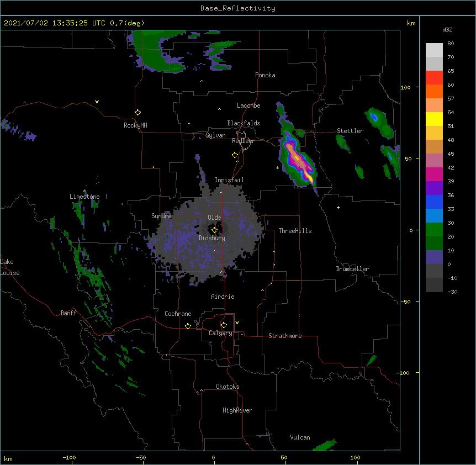
Task: Click the intense storm core east of RedDeer
Action: point(299,161)
